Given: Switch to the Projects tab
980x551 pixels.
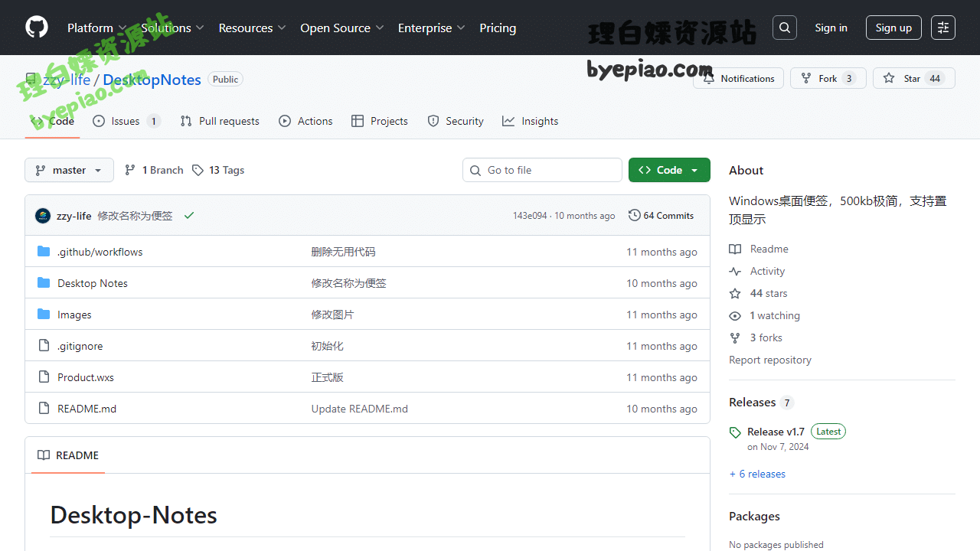Looking at the screenshot, I should click(x=380, y=121).
